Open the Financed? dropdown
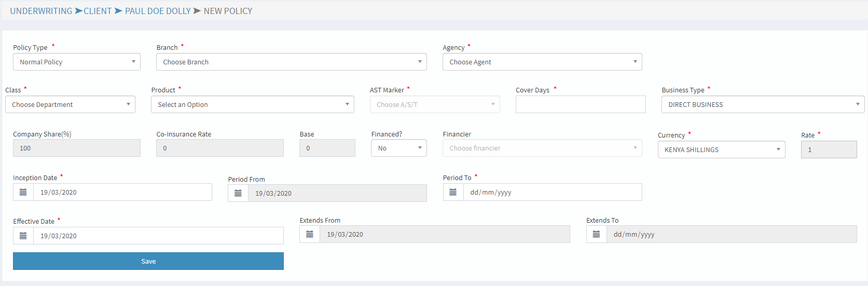Screen dimensions: 868x286 click(398, 148)
